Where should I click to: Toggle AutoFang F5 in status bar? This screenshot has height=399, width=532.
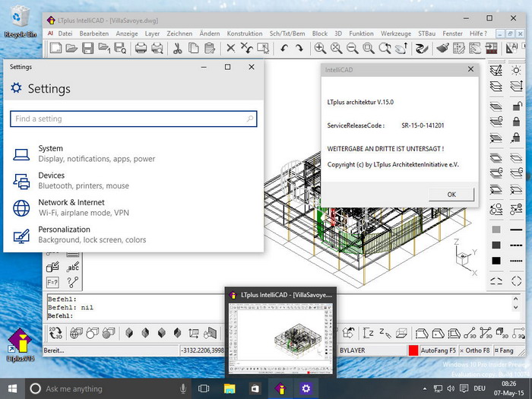438,350
